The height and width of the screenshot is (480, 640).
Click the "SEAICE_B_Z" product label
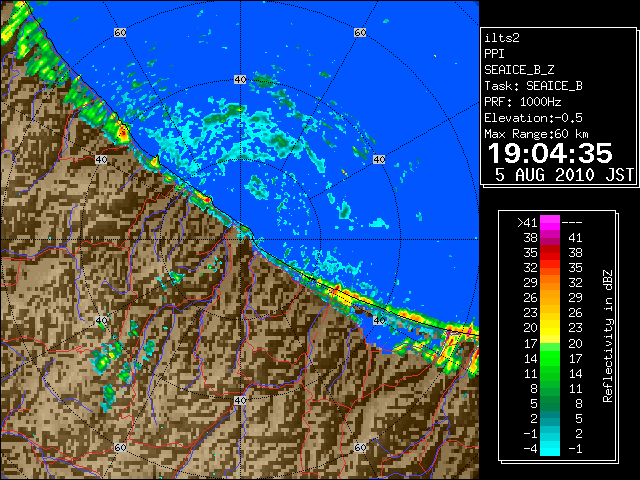click(x=519, y=70)
